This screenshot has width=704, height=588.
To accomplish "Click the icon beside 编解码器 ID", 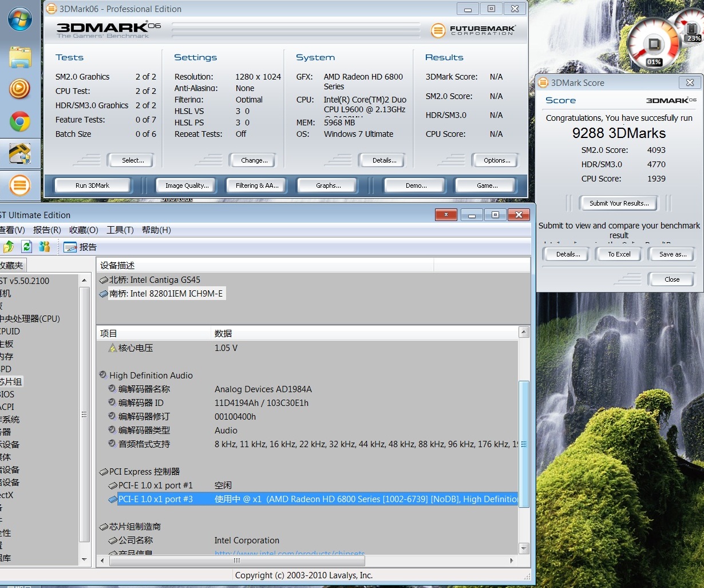I will click(x=113, y=402).
